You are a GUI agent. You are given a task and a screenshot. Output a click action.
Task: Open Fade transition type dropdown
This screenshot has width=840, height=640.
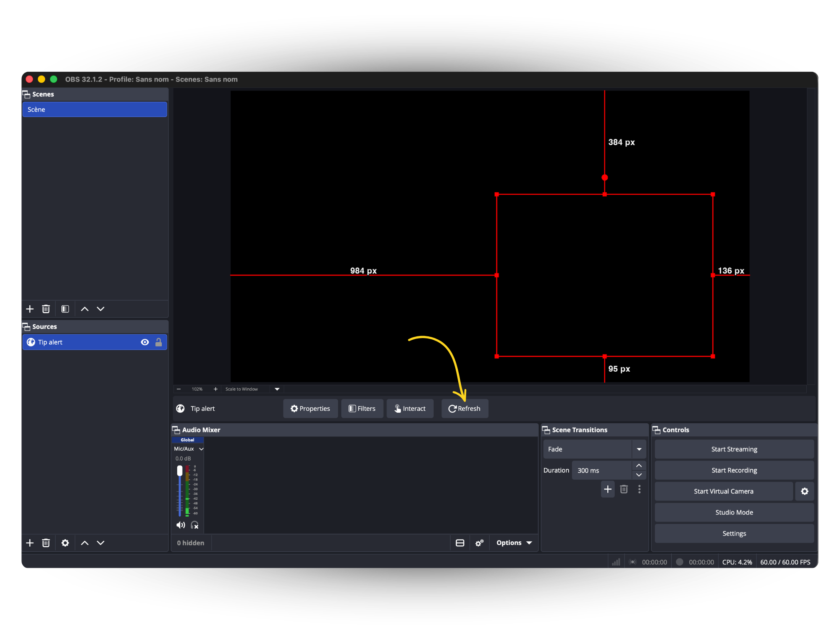(594, 449)
